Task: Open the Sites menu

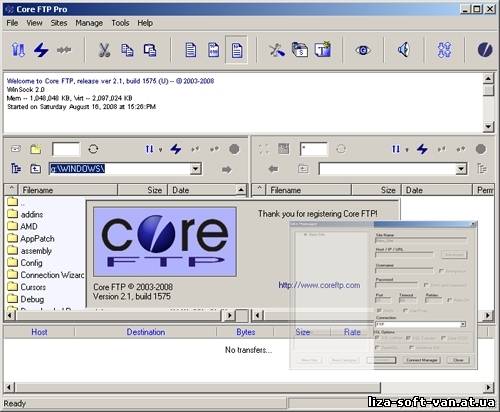Action: (x=59, y=23)
